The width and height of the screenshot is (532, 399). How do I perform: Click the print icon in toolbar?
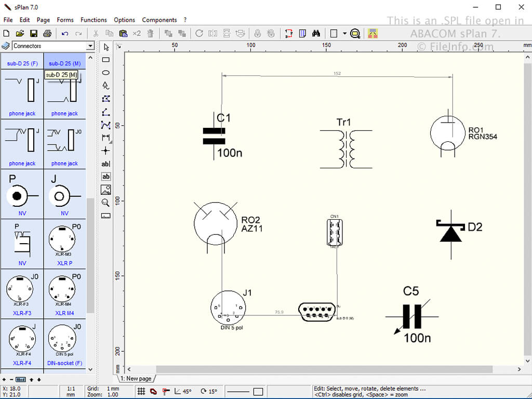click(x=47, y=33)
